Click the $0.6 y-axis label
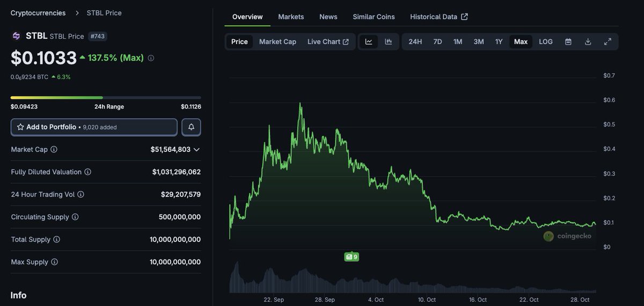644x306 pixels. click(609, 100)
